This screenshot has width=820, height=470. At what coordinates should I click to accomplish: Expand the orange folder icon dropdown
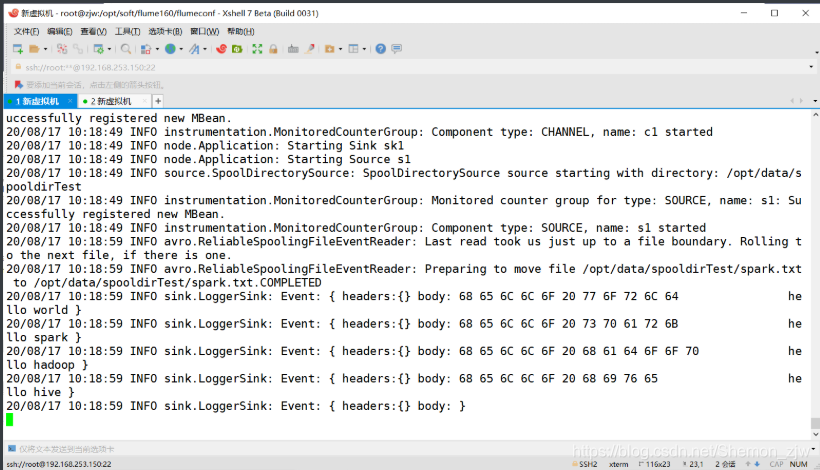tap(340, 49)
